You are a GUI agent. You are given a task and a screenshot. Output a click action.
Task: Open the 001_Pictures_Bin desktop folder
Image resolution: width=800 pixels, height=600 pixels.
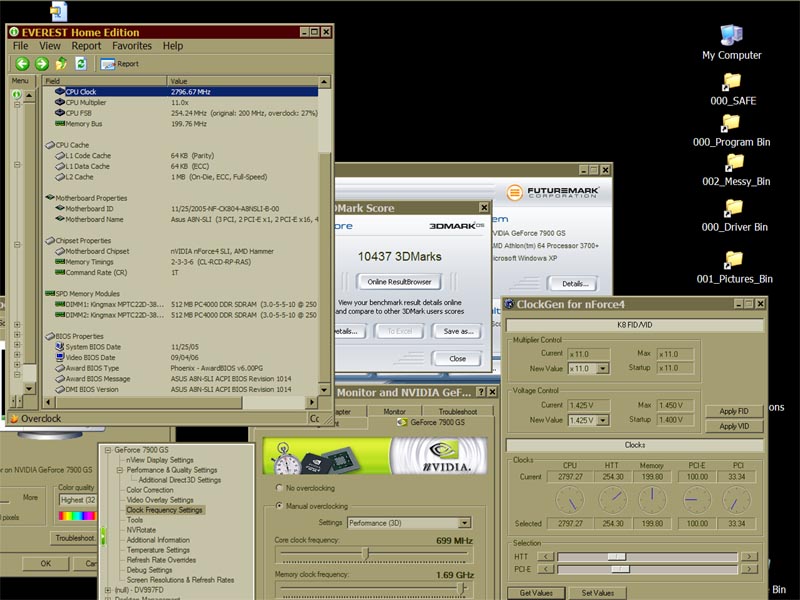[x=733, y=261]
